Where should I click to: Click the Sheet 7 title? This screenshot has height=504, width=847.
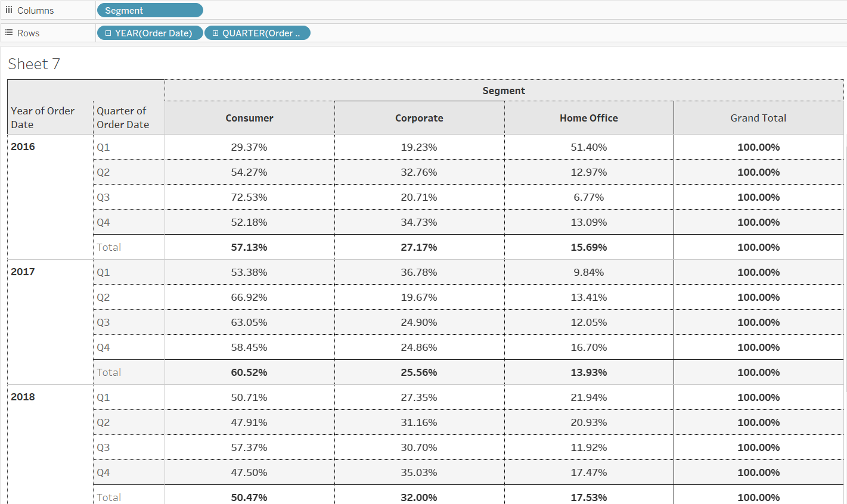coord(34,64)
